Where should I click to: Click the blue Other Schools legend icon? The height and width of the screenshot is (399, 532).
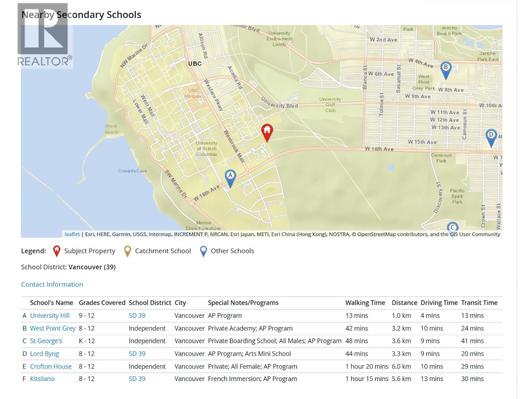click(x=203, y=251)
